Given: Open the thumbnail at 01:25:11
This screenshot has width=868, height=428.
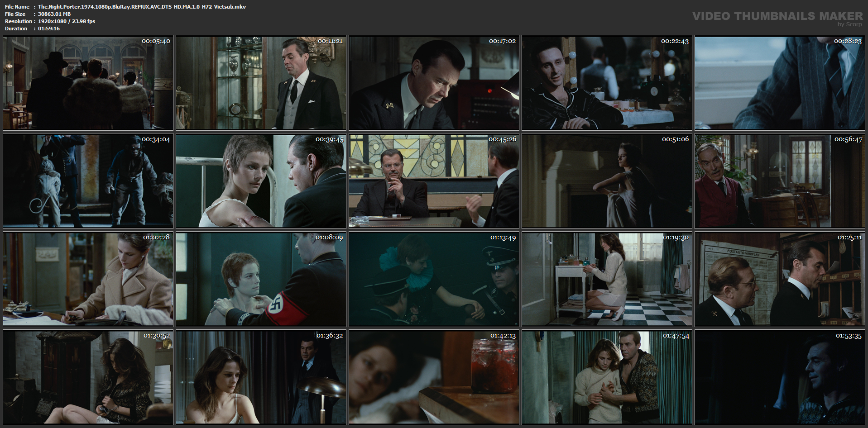Looking at the screenshot, I should pyautogui.click(x=780, y=280).
